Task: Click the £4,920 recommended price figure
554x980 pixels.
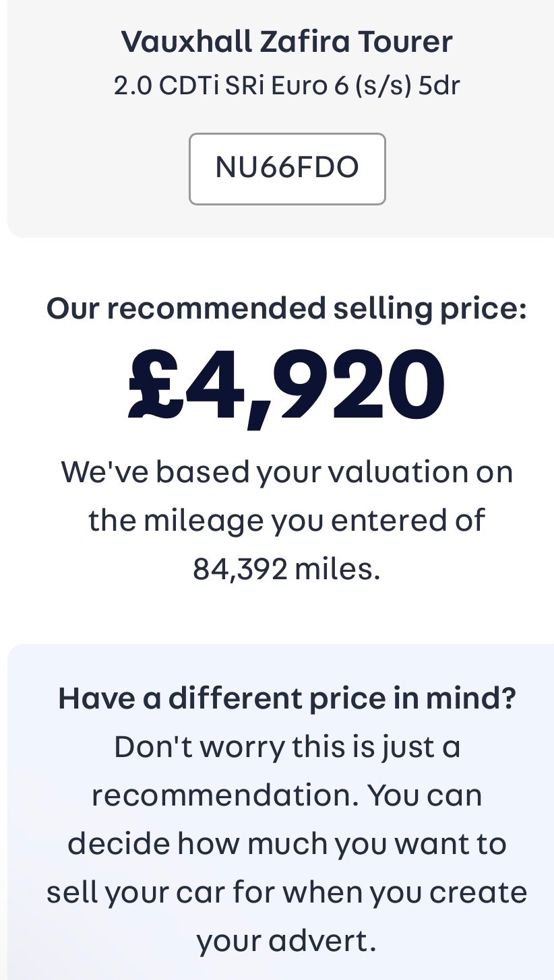Action: tap(287, 384)
